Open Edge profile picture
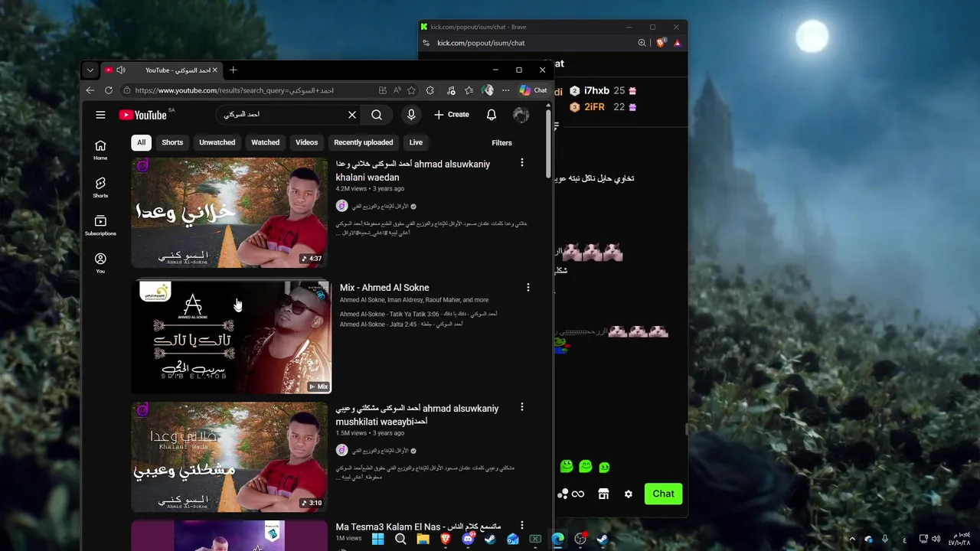 pos(488,90)
